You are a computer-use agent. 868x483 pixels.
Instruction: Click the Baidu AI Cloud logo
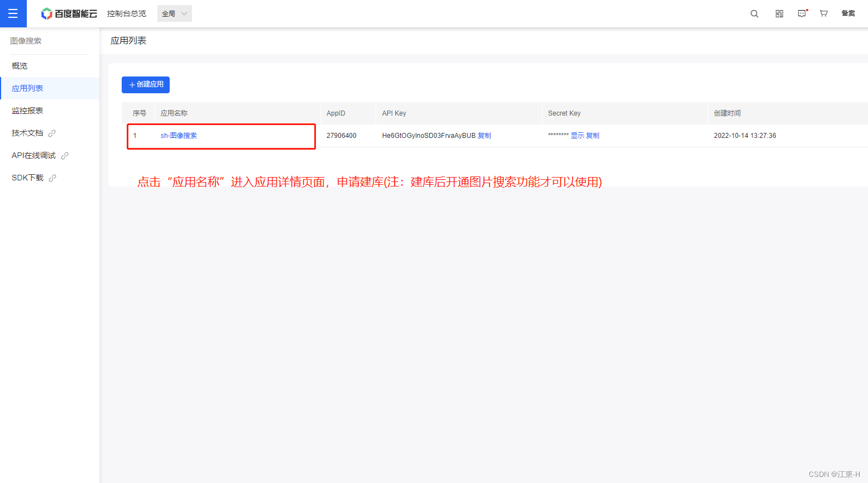coord(69,13)
